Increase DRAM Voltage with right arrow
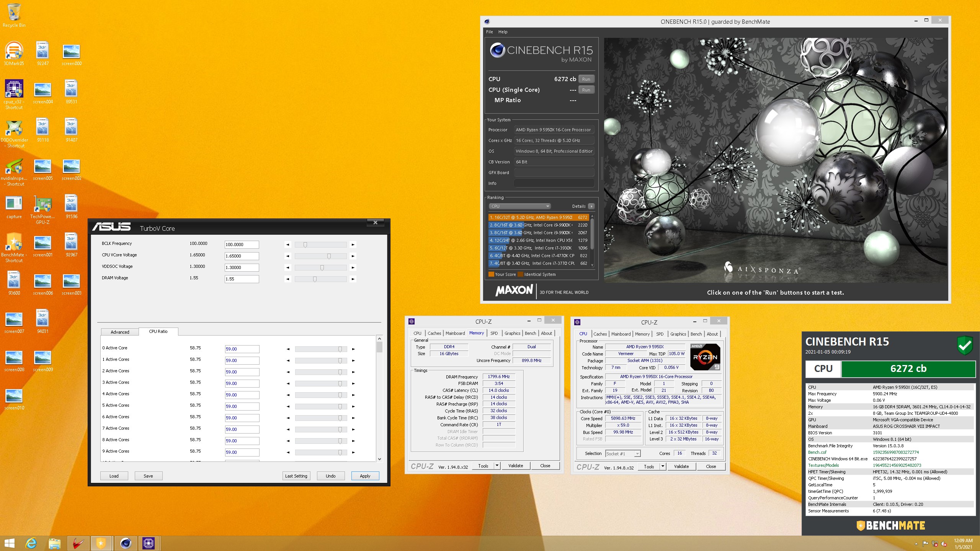This screenshot has height=551, width=980. [x=353, y=279]
